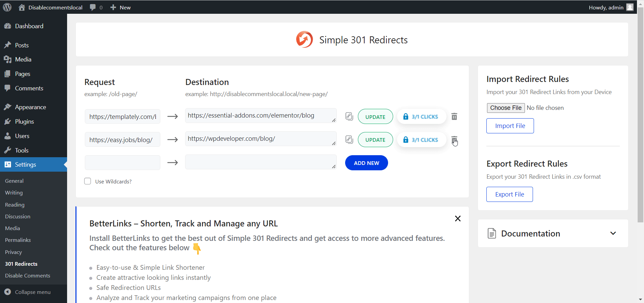The width and height of the screenshot is (644, 303).
Task: Open Reading settings
Action: click(x=15, y=205)
